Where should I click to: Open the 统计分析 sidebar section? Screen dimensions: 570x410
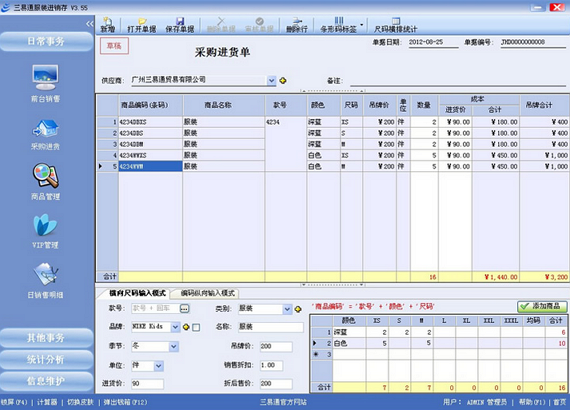coord(46,359)
